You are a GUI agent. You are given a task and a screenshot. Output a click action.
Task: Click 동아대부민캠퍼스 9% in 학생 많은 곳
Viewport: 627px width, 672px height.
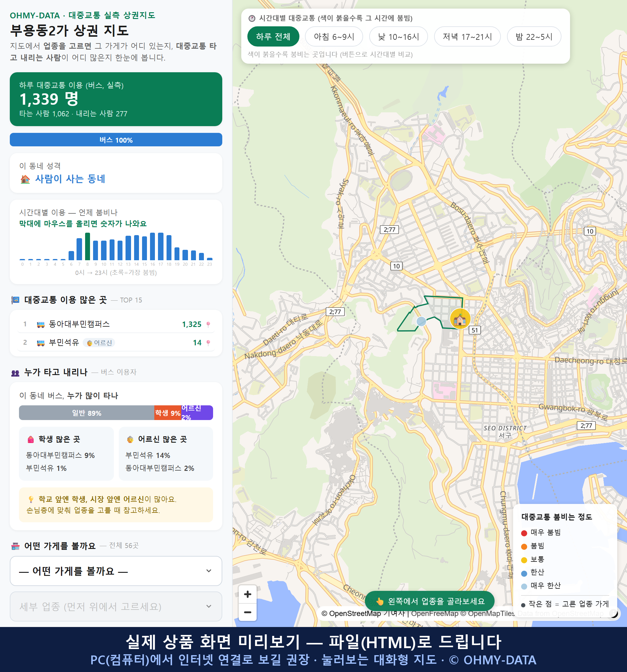coord(60,455)
